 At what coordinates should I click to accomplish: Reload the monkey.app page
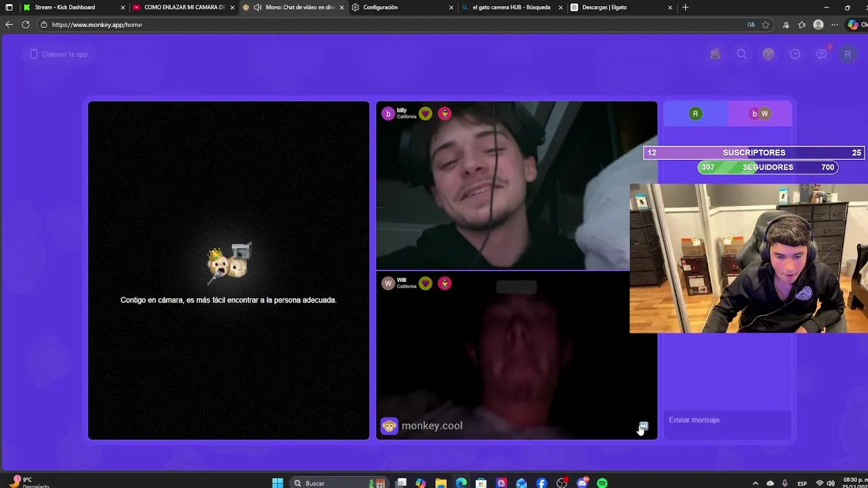pyautogui.click(x=25, y=24)
